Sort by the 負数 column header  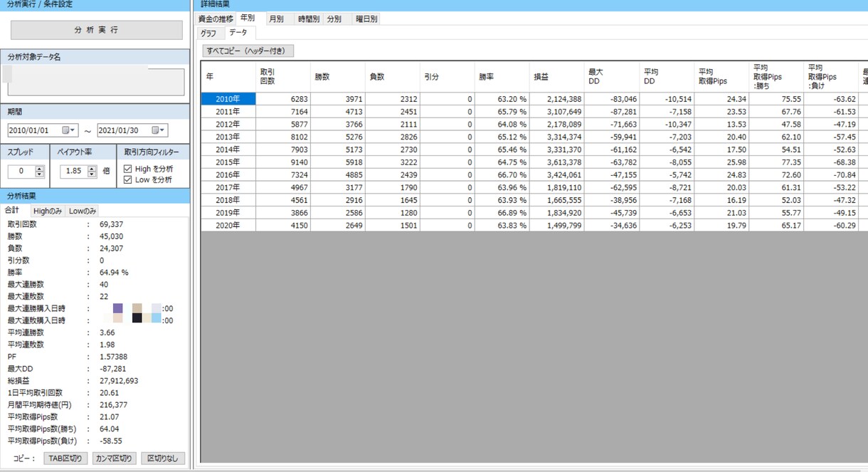pos(393,76)
